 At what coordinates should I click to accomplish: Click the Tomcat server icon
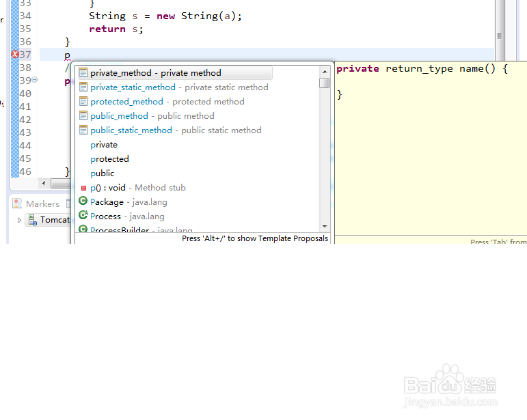[32, 220]
